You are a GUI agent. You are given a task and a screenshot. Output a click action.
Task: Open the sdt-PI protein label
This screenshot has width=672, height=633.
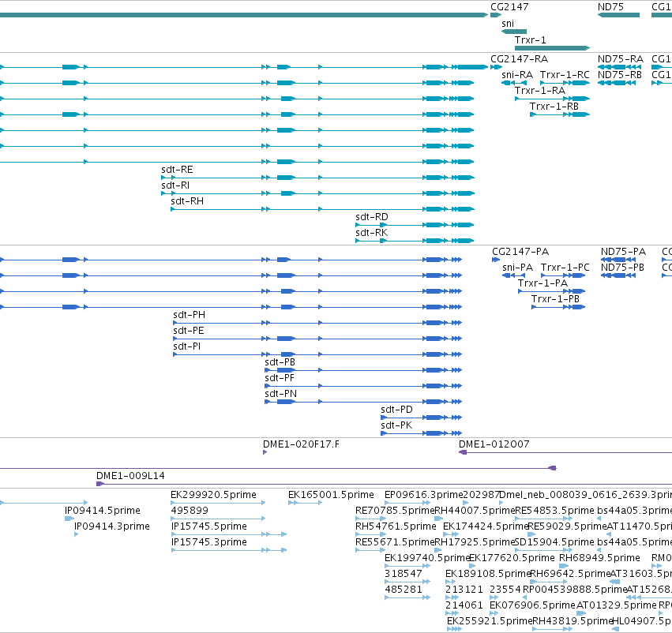coord(187,346)
